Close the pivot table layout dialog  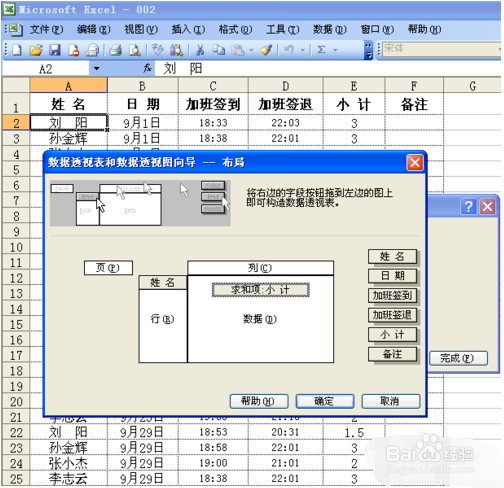coord(415,163)
